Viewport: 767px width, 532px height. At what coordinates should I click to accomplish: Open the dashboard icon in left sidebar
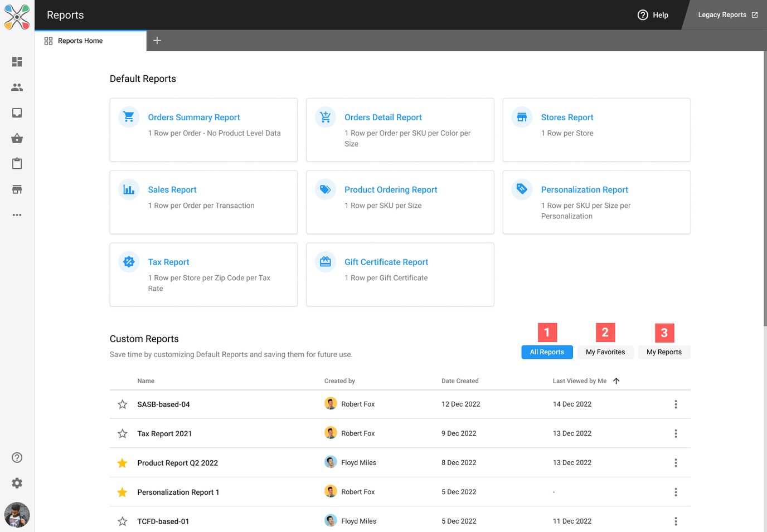tap(17, 62)
